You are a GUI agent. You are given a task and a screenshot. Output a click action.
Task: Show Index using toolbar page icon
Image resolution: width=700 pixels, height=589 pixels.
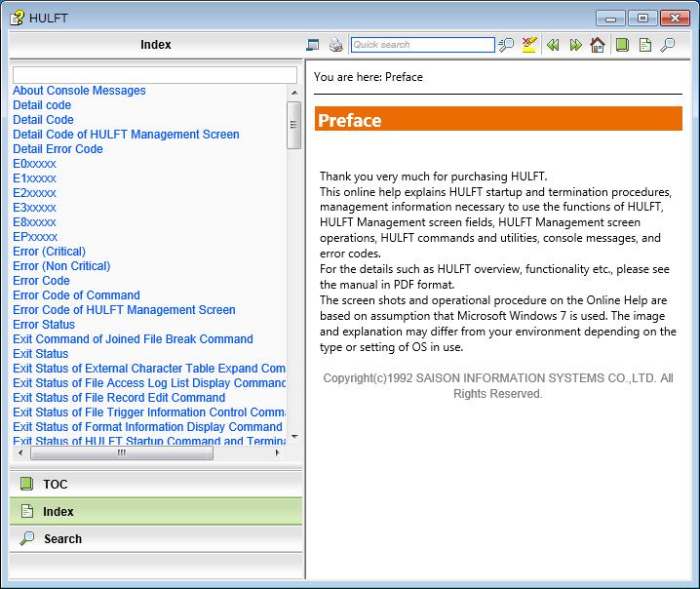(645, 45)
